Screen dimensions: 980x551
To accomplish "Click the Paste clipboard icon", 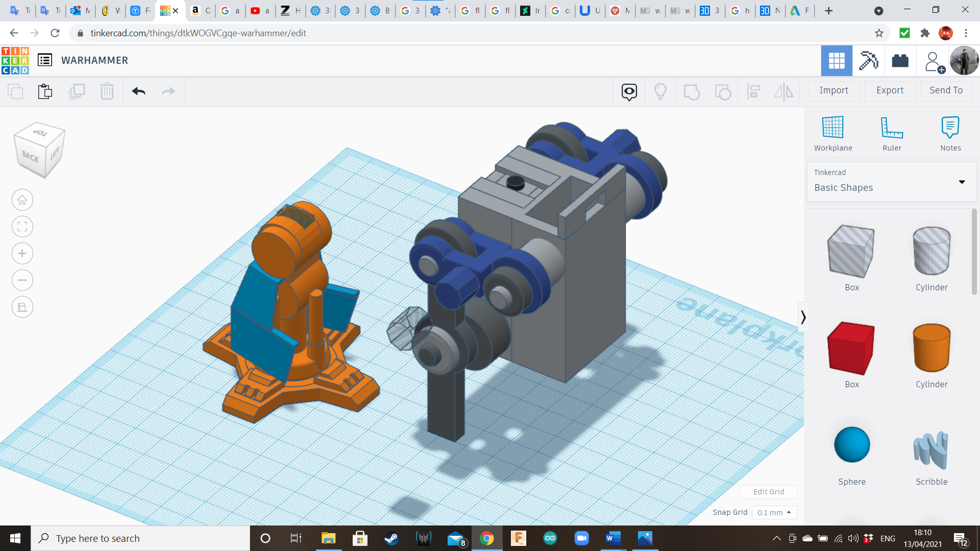I will click(45, 91).
